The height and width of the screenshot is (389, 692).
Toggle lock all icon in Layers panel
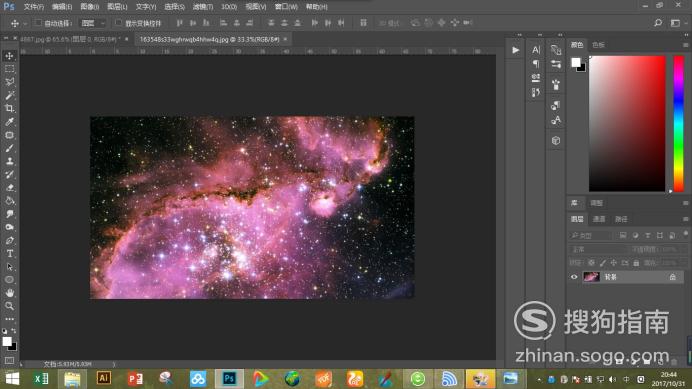(x=636, y=263)
